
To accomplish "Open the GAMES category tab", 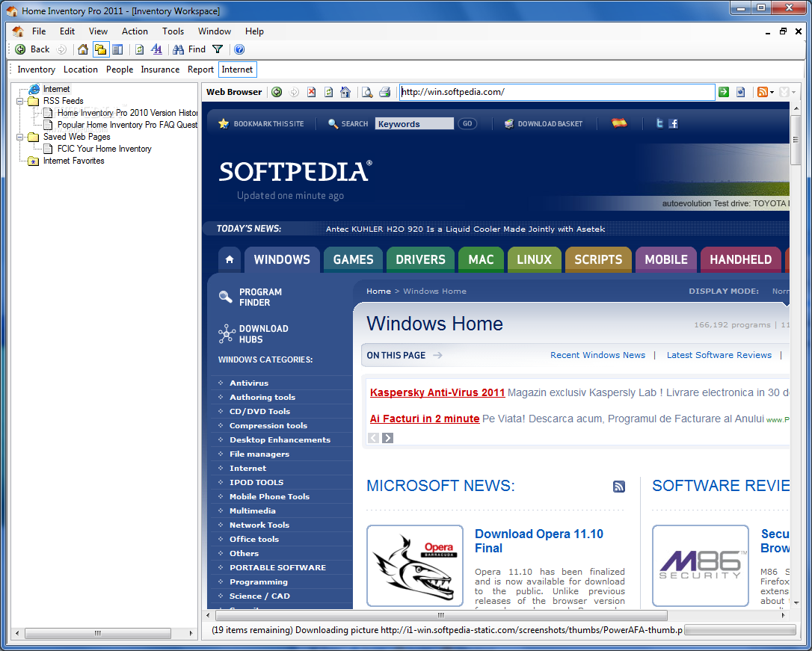I will [353, 260].
